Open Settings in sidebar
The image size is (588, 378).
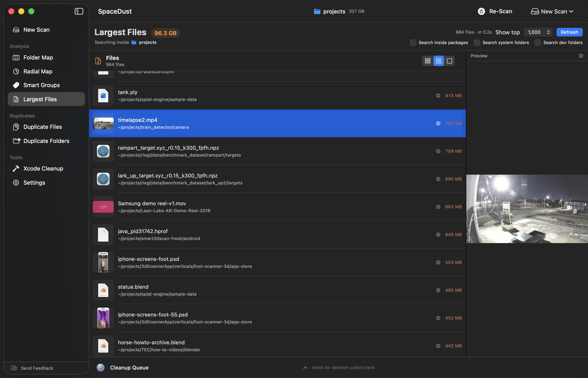point(47,183)
